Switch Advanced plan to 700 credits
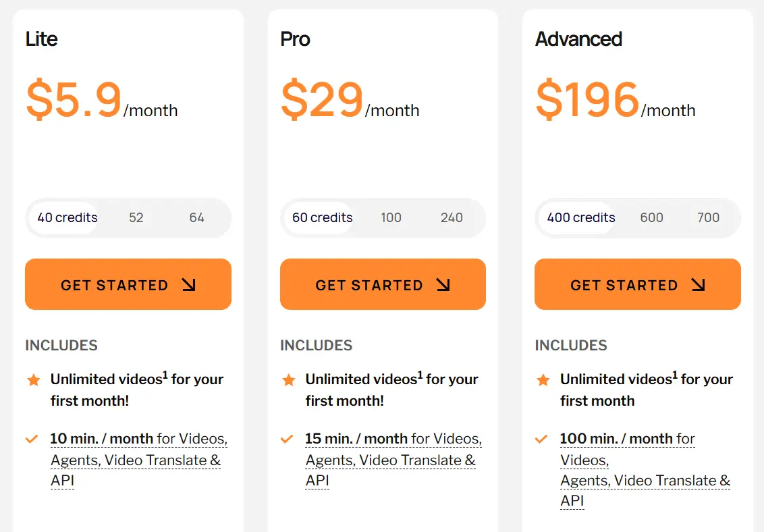Screen dimensions: 764x532 [708, 218]
